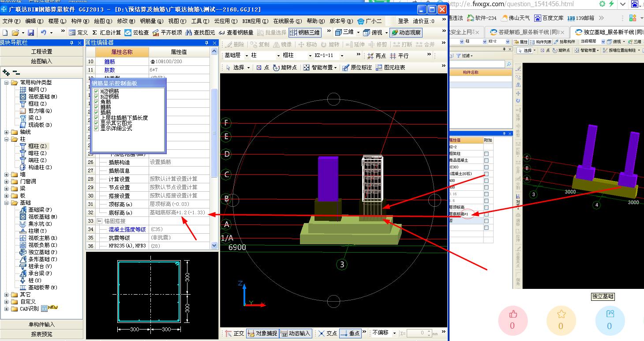Open the 文件(F) menu
Screen dimensions: 644x341
(x=11, y=21)
